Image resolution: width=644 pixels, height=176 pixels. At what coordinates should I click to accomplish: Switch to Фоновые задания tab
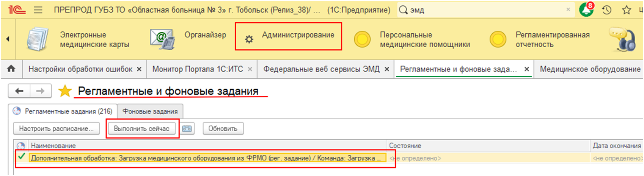tap(150, 111)
